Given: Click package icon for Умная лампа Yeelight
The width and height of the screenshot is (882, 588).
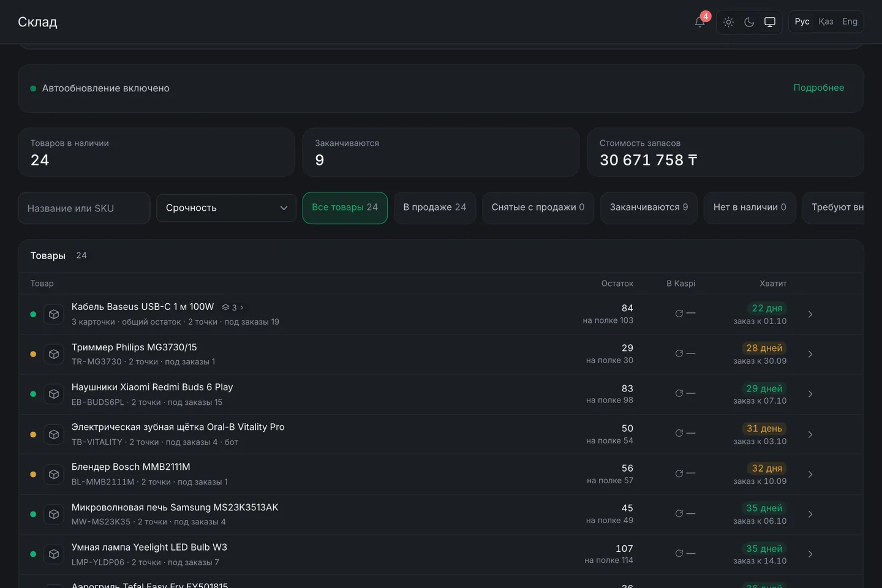Looking at the screenshot, I should tap(54, 554).
